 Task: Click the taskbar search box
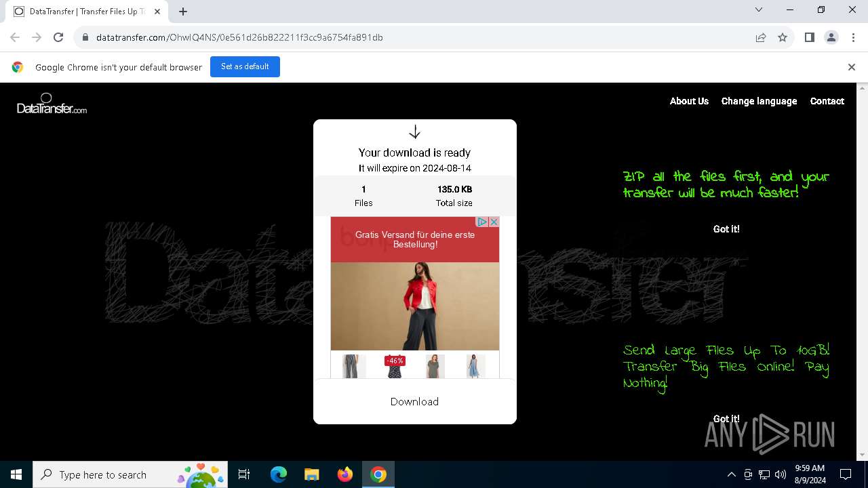click(x=130, y=474)
